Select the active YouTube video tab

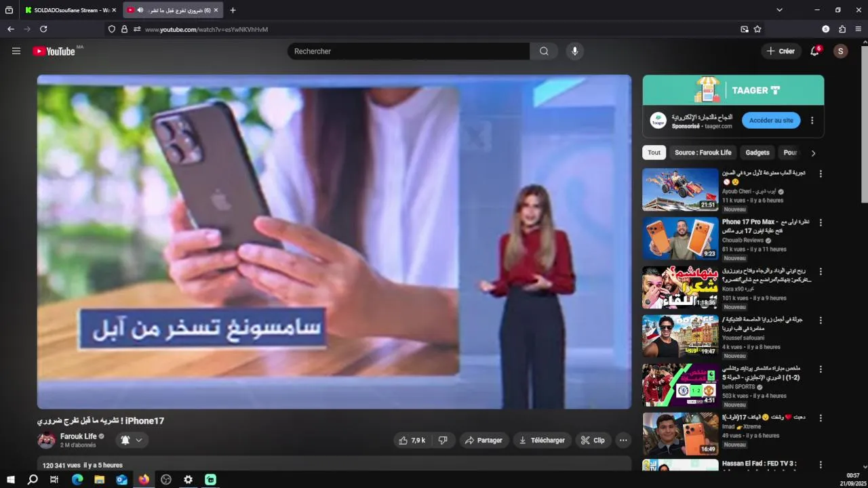pos(173,10)
